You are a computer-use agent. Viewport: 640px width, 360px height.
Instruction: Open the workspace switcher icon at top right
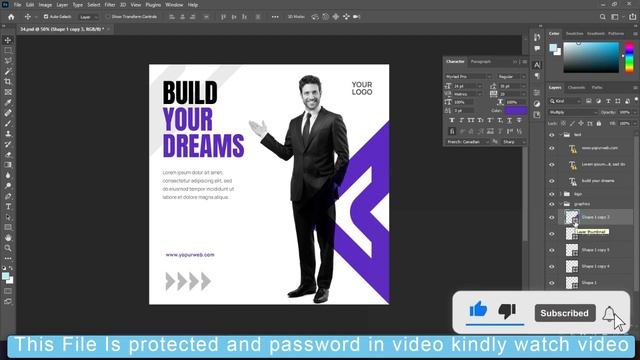[x=615, y=17]
